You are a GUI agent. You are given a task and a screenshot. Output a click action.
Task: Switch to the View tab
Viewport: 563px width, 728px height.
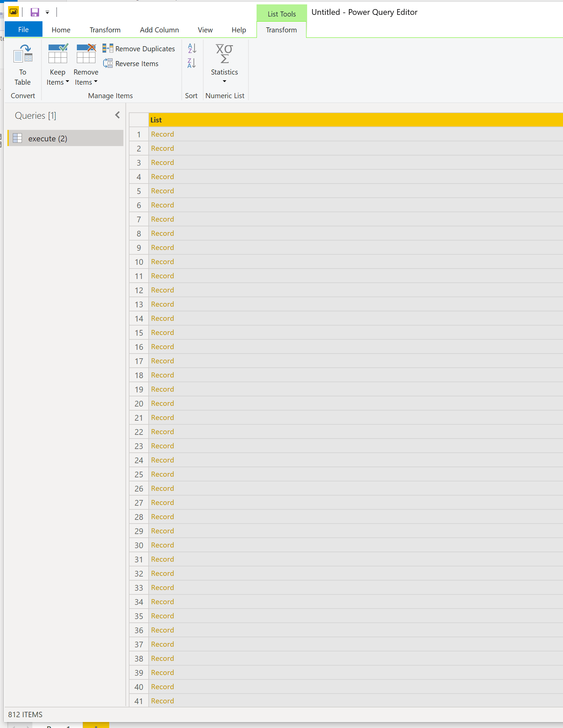(x=205, y=30)
